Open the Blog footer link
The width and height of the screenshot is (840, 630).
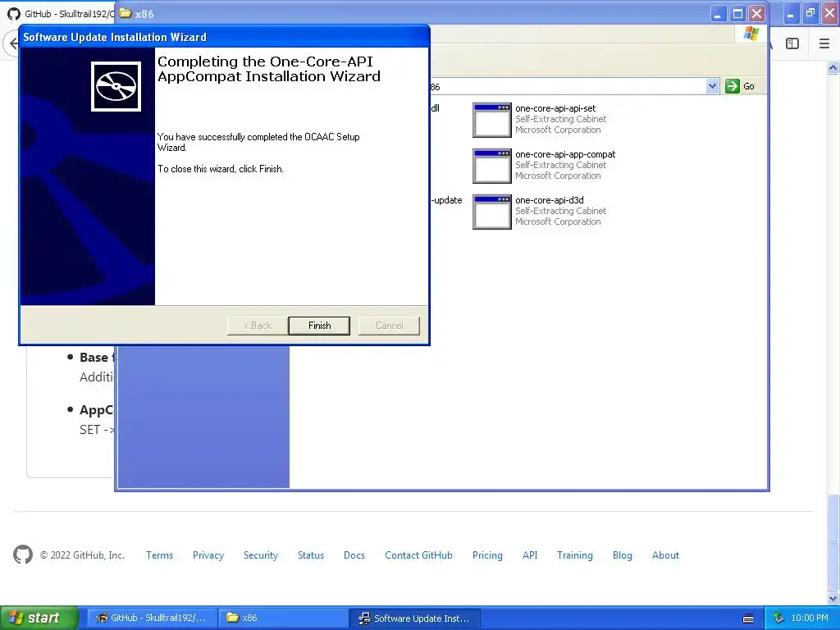point(623,555)
